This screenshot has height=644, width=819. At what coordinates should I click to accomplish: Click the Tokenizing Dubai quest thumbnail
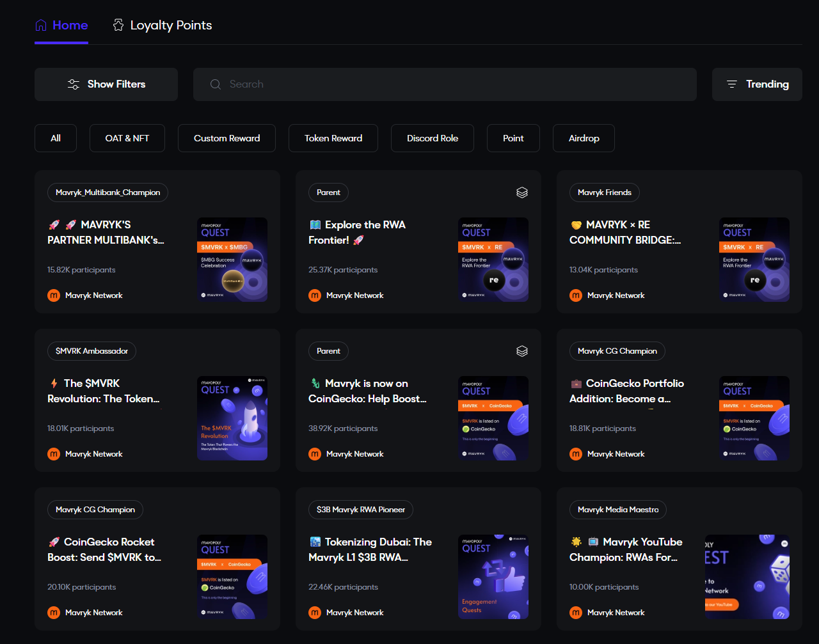click(493, 576)
